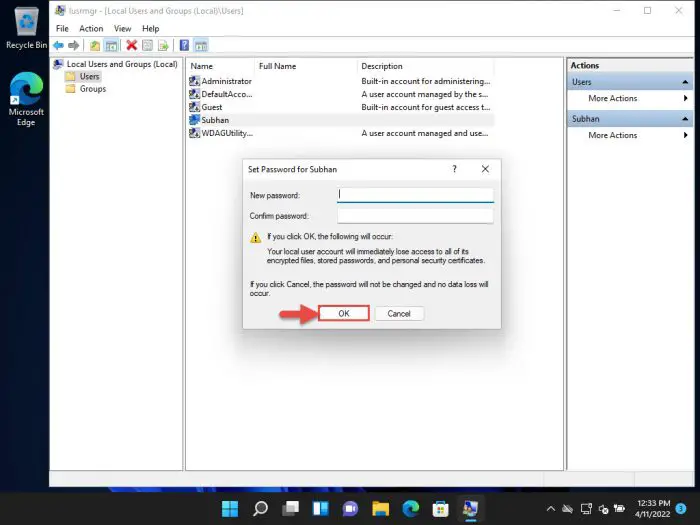Open Help via blue question mark icon

184,45
